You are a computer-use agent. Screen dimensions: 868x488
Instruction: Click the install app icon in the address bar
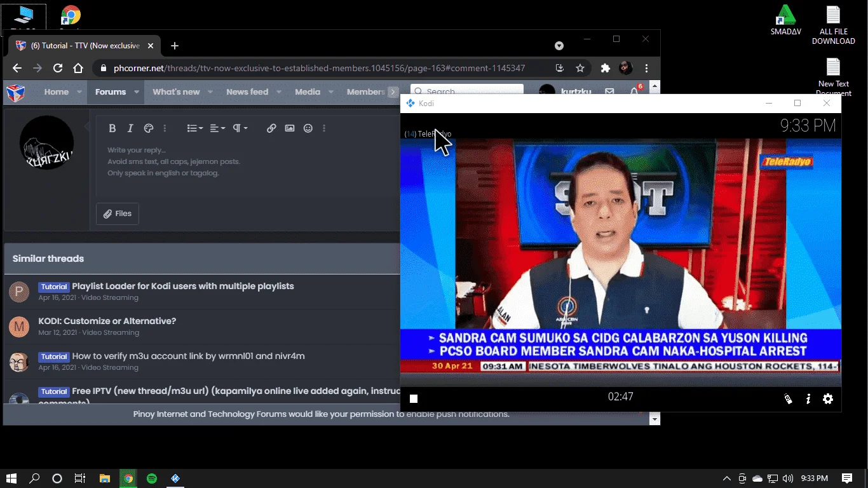(560, 68)
